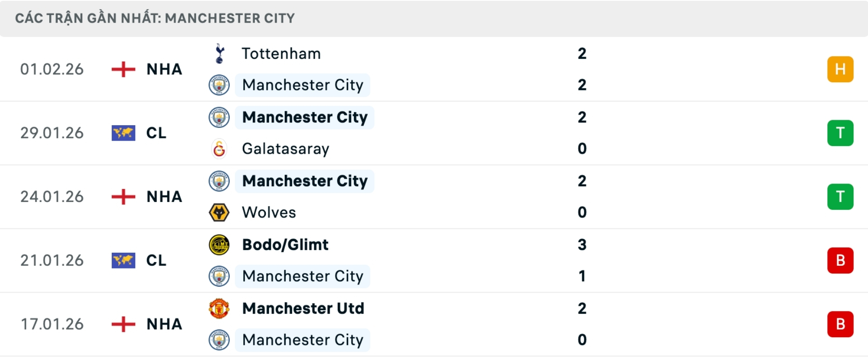Open the Tottenham team name link

tap(281, 53)
